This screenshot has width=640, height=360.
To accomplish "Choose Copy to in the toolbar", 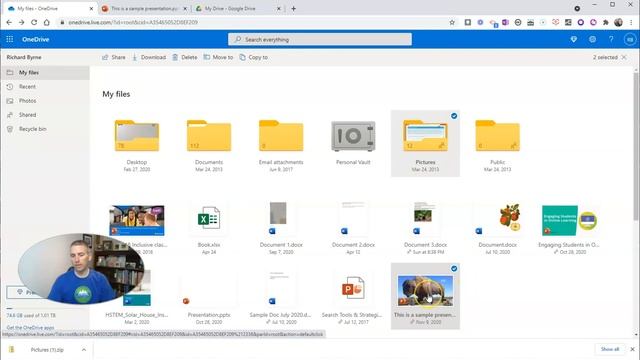I will pos(253,57).
